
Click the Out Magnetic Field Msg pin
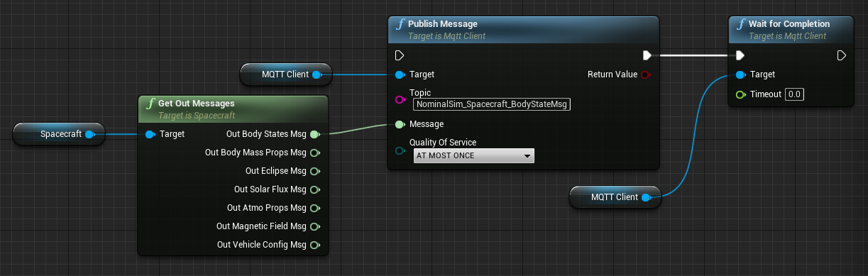(314, 226)
